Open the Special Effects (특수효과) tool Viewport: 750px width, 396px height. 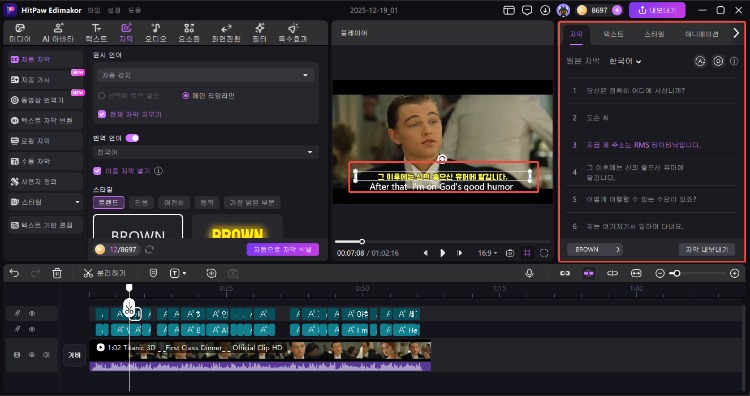pos(293,33)
